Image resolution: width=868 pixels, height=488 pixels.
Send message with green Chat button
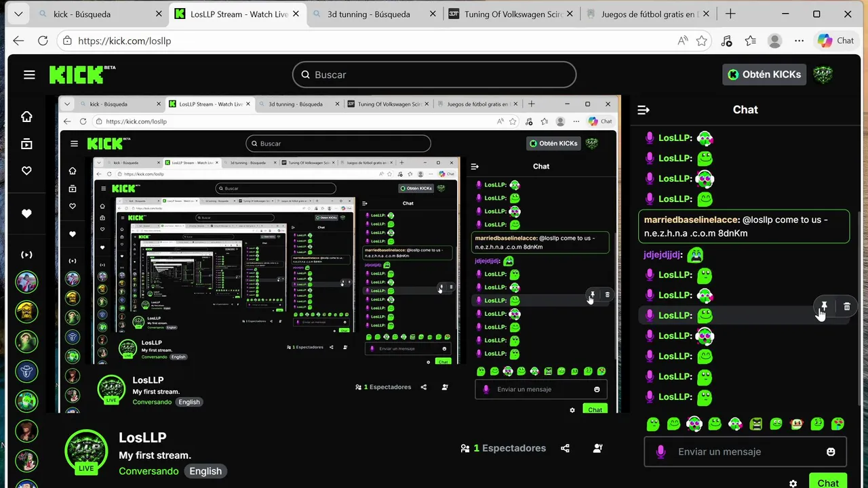pyautogui.click(x=828, y=481)
